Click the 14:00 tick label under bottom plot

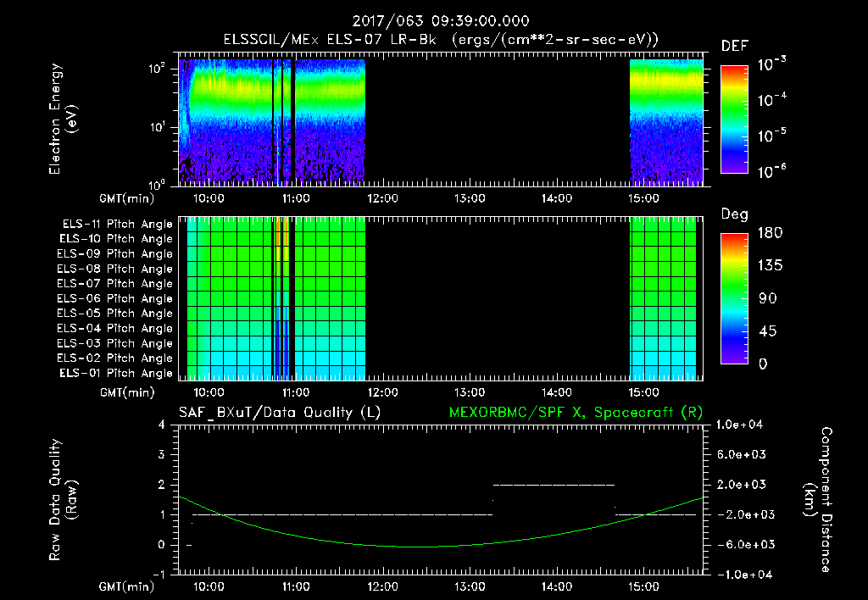pos(557,586)
